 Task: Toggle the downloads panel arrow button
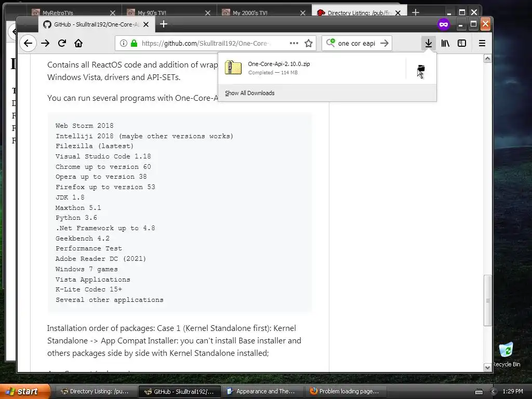click(429, 43)
